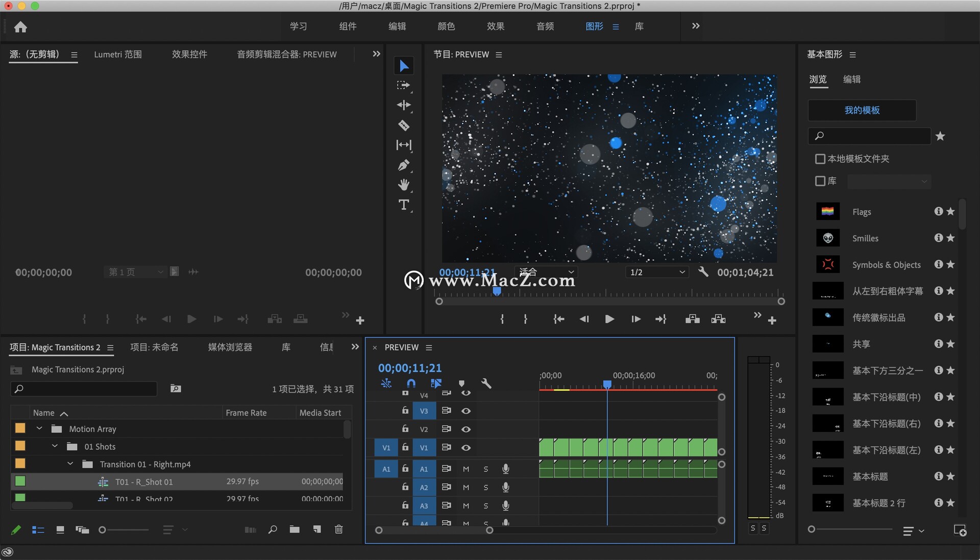Image resolution: width=980 pixels, height=560 pixels.
Task: Select the Pen tool
Action: coord(403,165)
